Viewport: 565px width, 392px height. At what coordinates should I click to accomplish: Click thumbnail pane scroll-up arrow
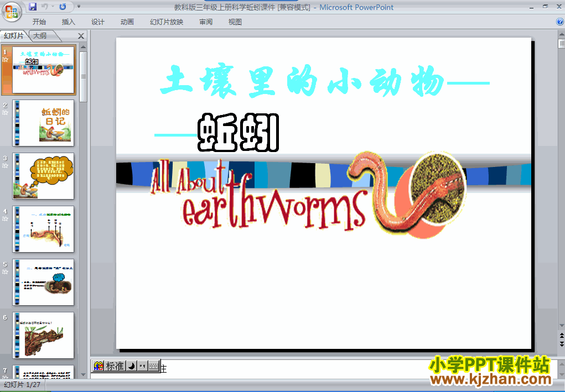coord(83,47)
